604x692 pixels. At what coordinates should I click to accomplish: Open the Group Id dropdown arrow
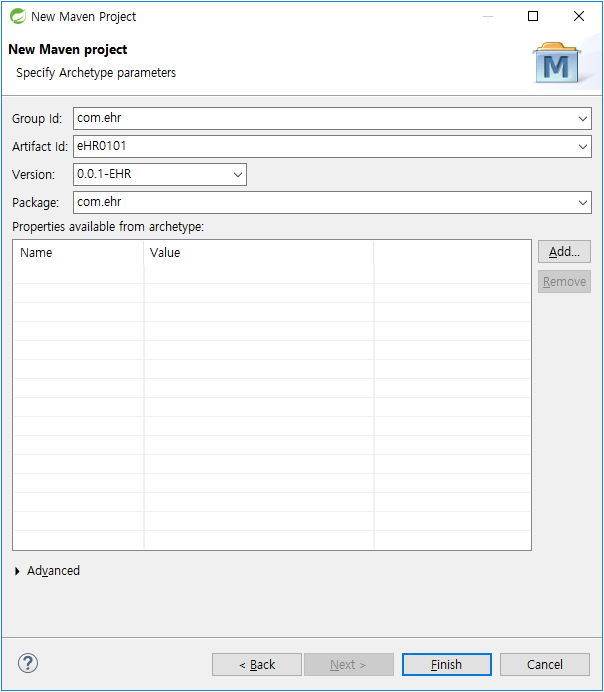582,119
